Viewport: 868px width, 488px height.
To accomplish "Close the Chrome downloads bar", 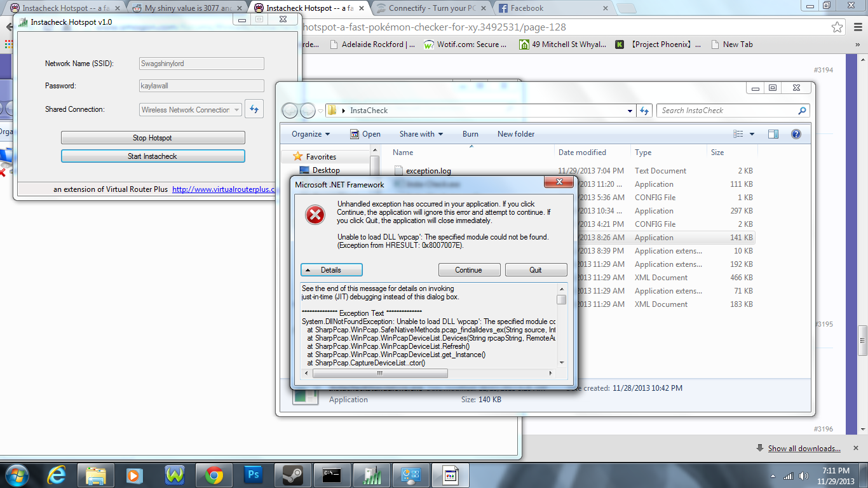I will coord(855,449).
